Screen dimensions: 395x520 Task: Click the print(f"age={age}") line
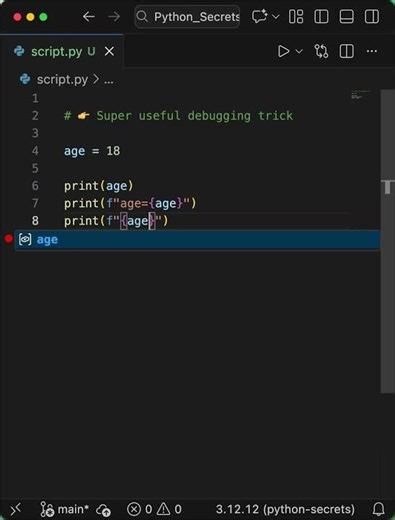pyautogui.click(x=130, y=203)
